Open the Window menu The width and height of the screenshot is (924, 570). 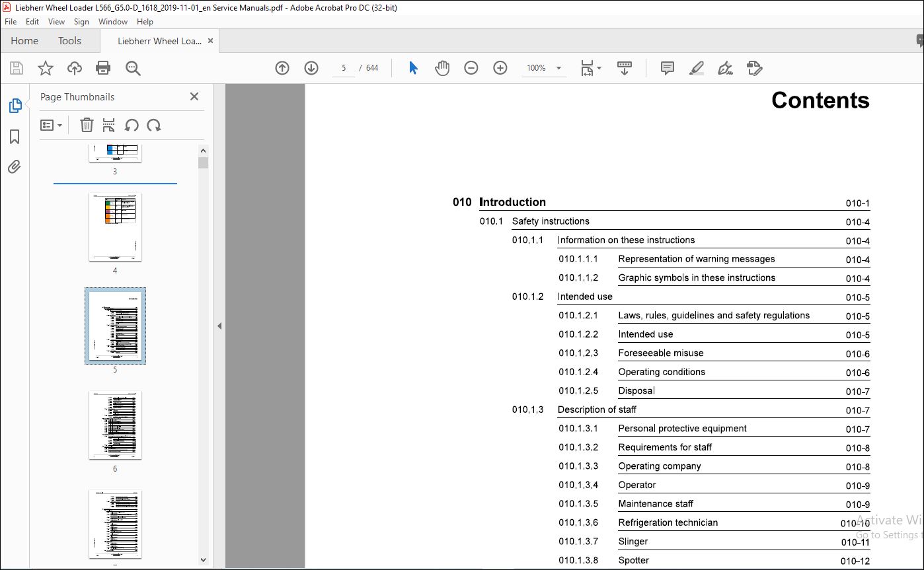pos(113,22)
